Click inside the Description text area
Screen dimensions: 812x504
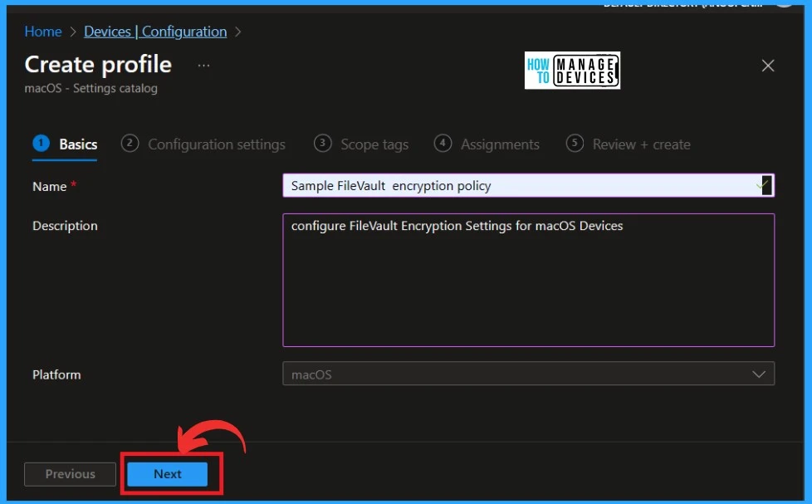pyautogui.click(x=529, y=280)
